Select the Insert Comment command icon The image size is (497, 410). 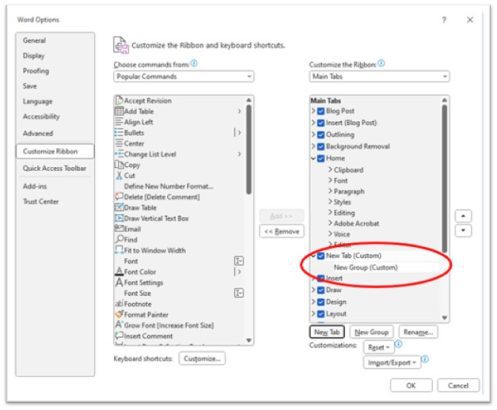(119, 335)
